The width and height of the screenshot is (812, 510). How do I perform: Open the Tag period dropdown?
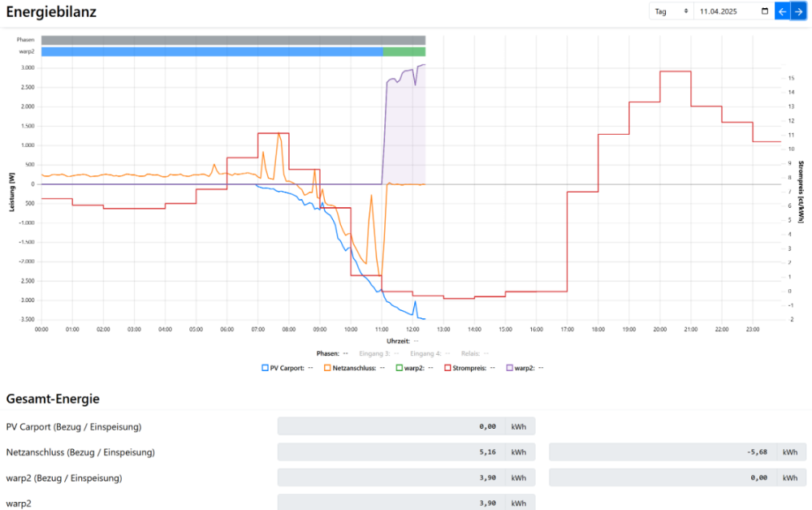tap(671, 11)
